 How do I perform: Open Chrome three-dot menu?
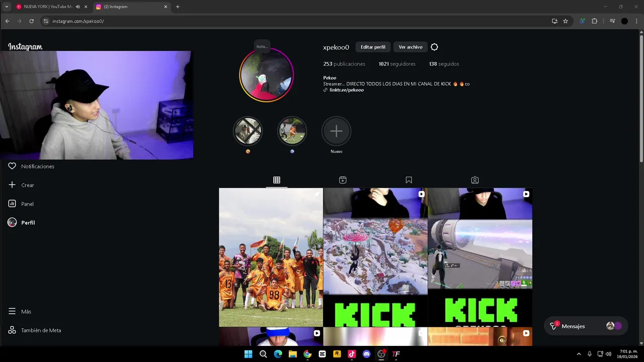636,21
